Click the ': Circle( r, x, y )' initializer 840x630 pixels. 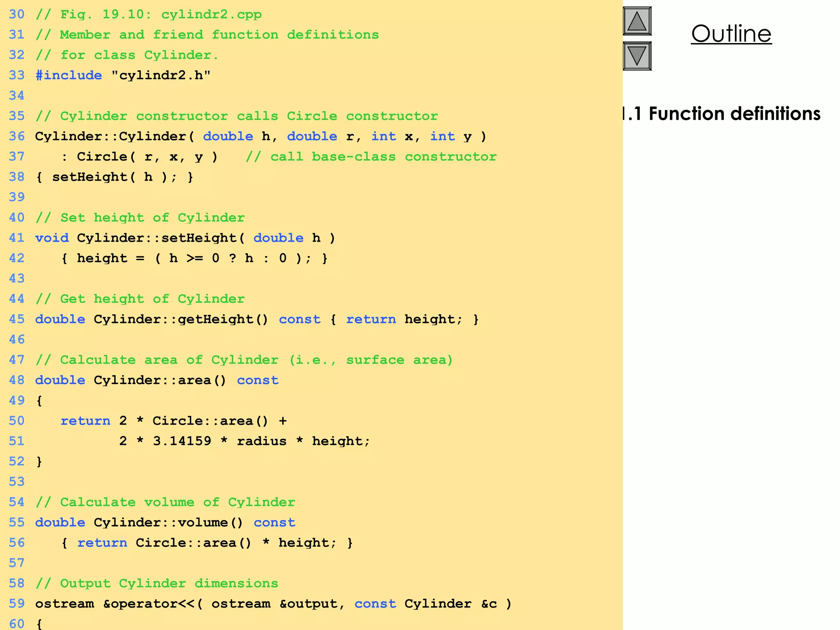139,157
